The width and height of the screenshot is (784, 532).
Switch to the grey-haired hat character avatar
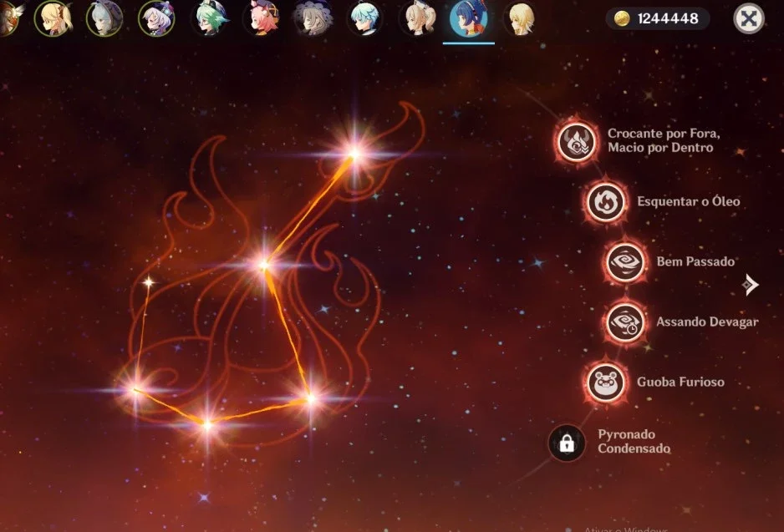click(104, 19)
